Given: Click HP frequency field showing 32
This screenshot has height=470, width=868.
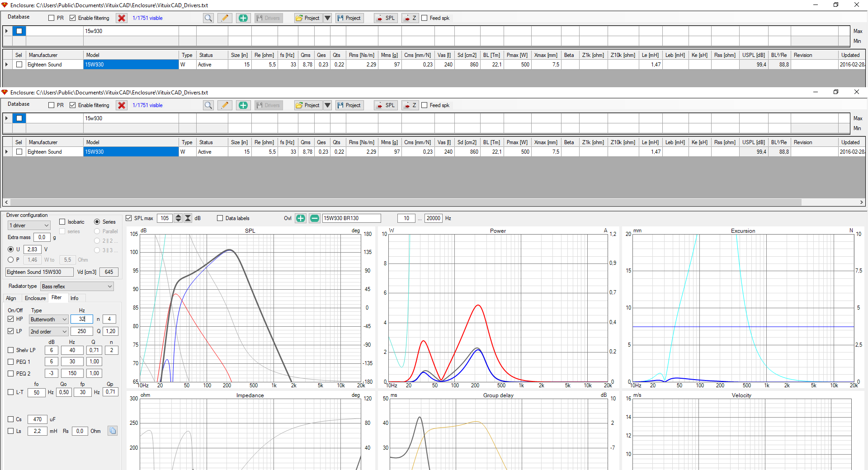Looking at the screenshot, I should pos(82,319).
